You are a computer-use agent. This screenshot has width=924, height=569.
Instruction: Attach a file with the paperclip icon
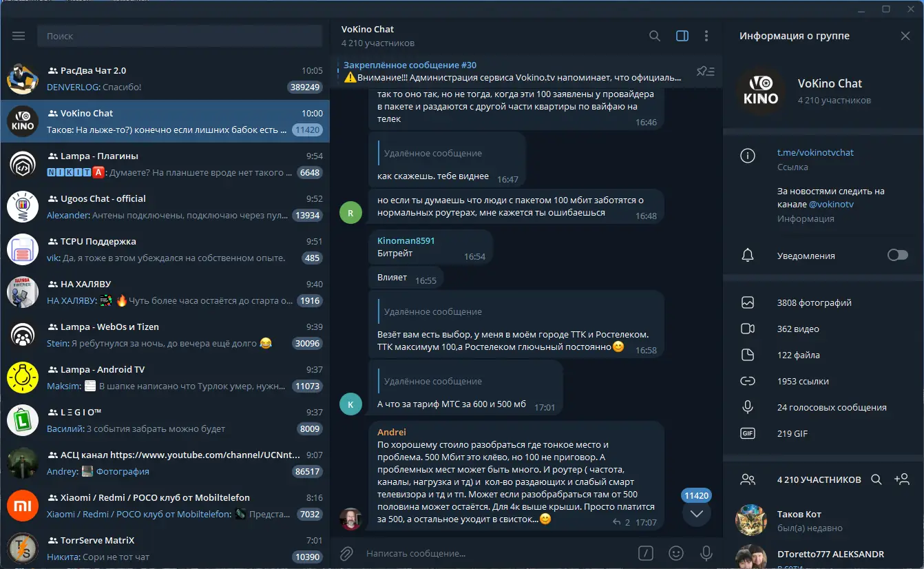pyautogui.click(x=347, y=553)
